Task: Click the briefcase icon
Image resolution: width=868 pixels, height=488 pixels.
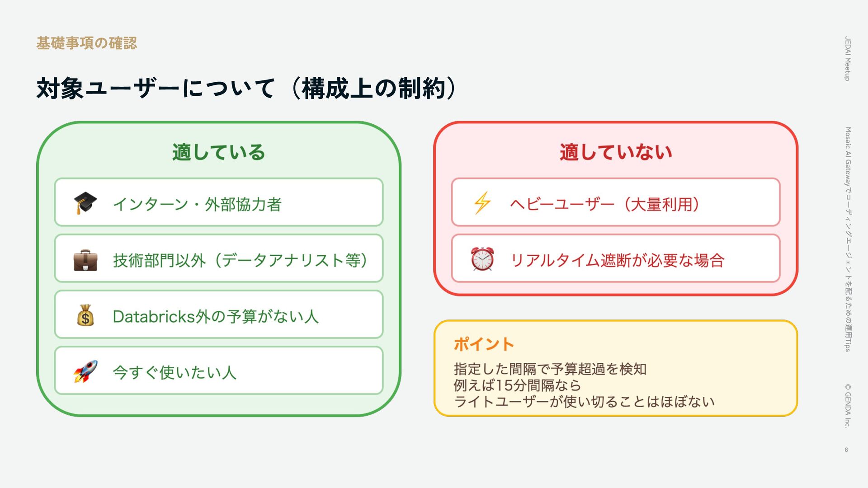Action: pyautogui.click(x=85, y=259)
